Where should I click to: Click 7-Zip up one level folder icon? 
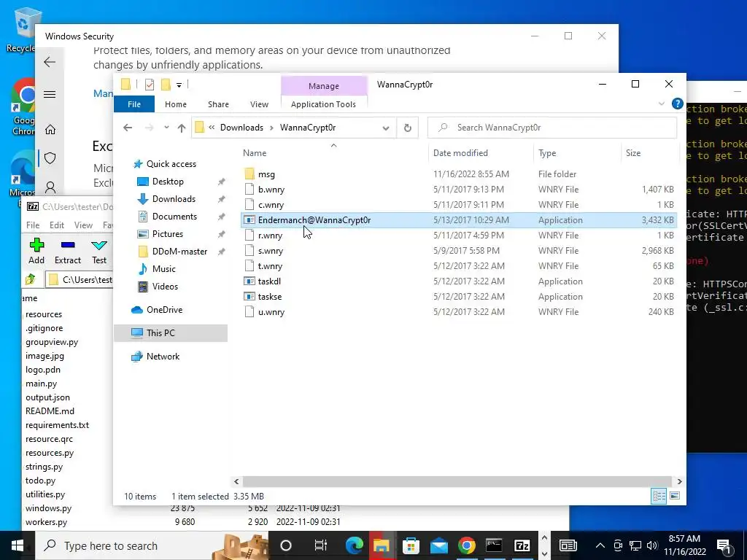tap(31, 279)
